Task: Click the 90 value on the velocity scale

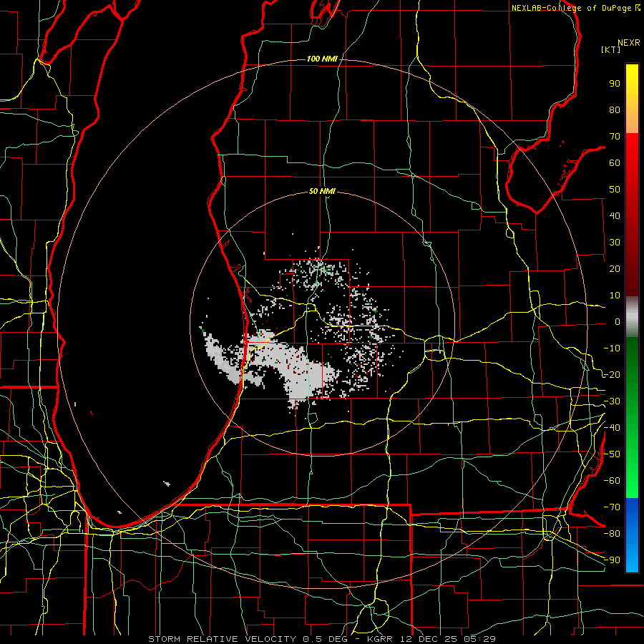Action: pyautogui.click(x=615, y=84)
